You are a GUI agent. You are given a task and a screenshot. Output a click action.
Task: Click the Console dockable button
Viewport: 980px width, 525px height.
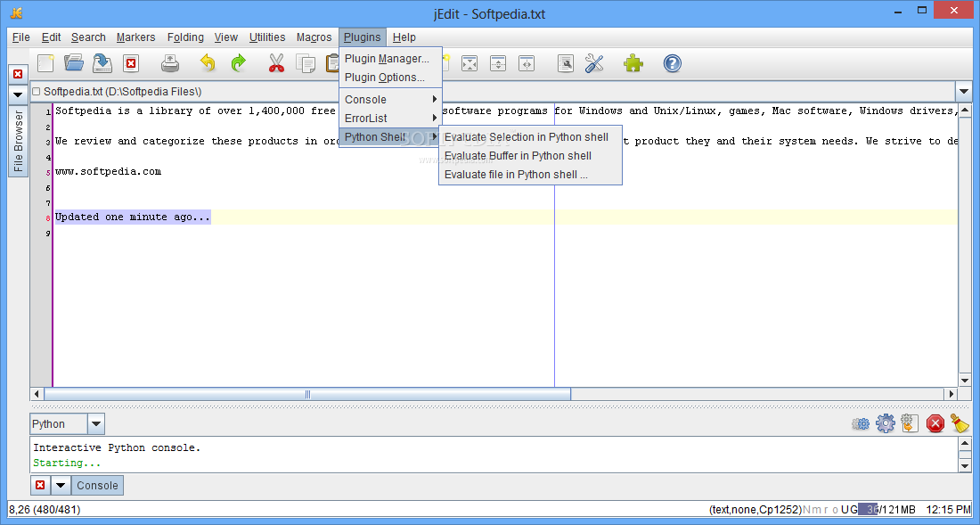97,486
